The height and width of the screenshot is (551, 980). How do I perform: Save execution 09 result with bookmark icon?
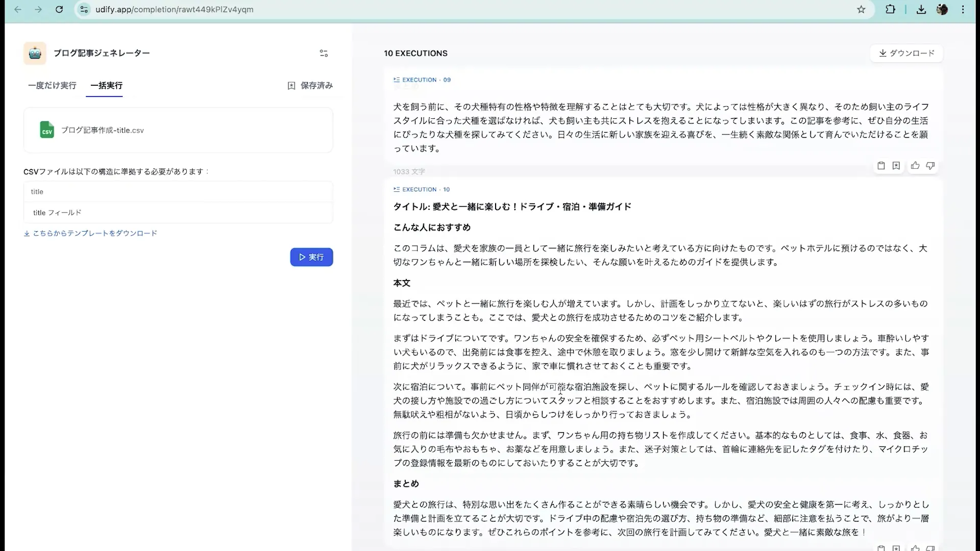[897, 166]
